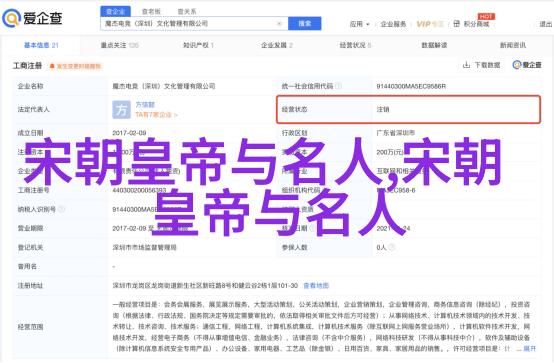
Task: Select the 查老板 search tab
Action: coord(151,12)
